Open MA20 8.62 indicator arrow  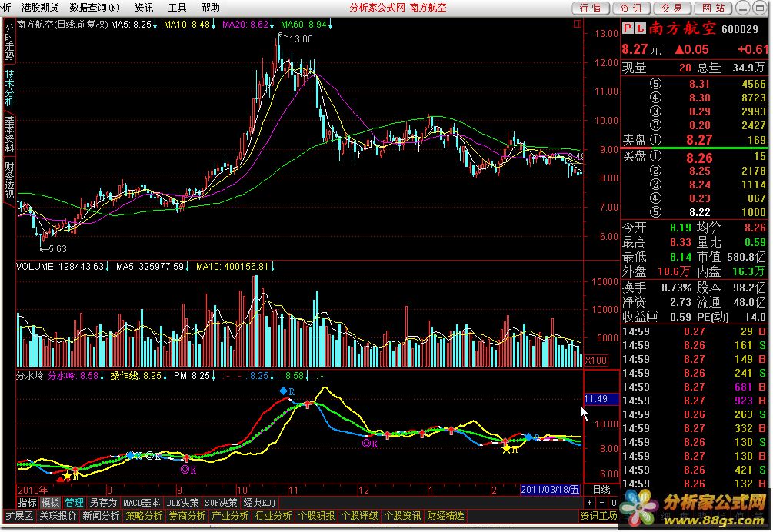tap(272, 24)
